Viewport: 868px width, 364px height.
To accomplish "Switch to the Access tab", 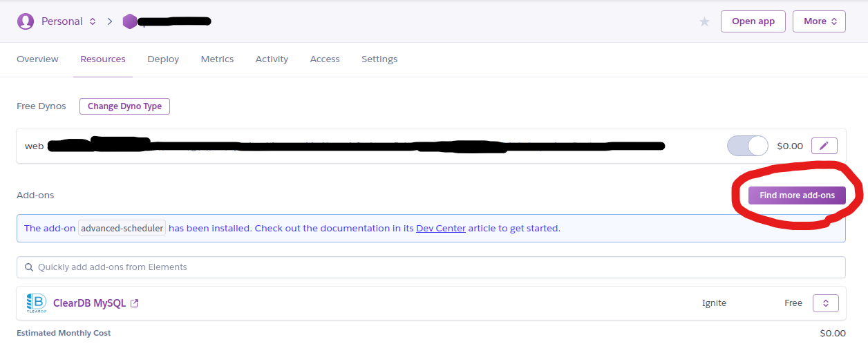I will [x=325, y=59].
